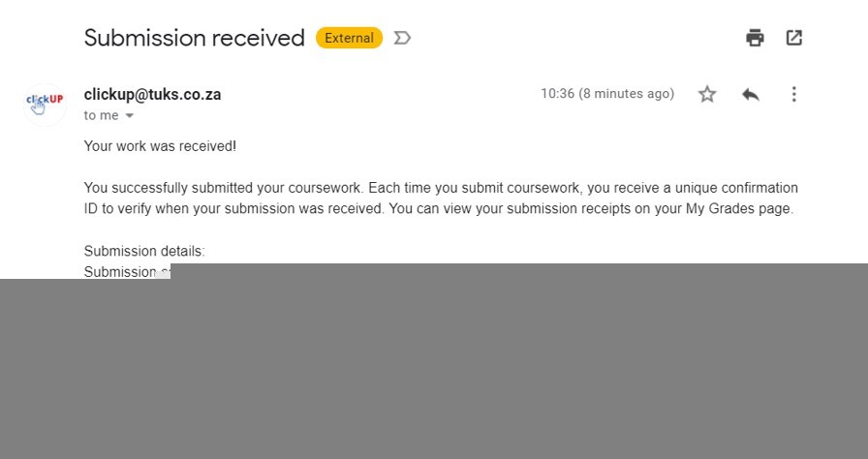868x459 pixels.
Task: Click the sender name clickup@tuks.co.za
Action: [x=152, y=94]
